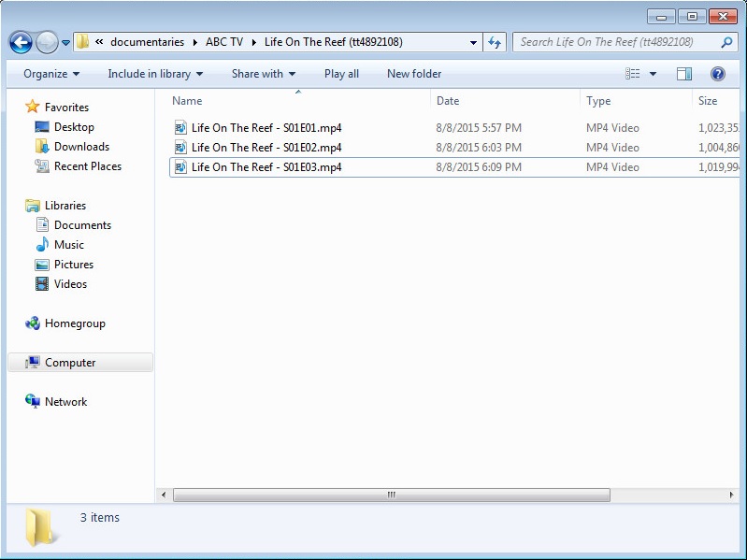The image size is (747, 560).
Task: Sort files by the Date column header
Action: (x=448, y=101)
